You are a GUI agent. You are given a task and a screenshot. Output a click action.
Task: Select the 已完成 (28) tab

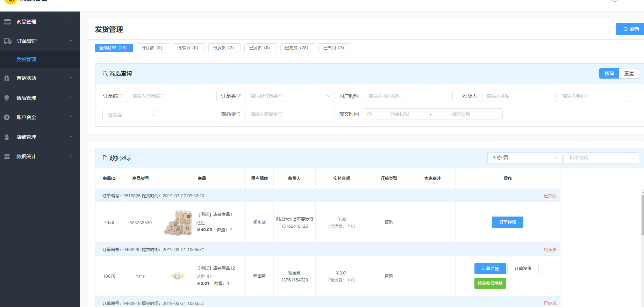[x=298, y=48]
